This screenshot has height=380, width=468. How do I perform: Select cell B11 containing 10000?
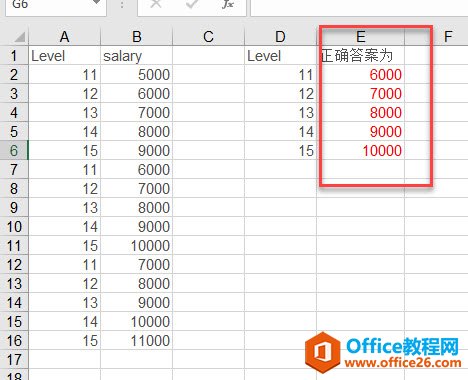(137, 245)
